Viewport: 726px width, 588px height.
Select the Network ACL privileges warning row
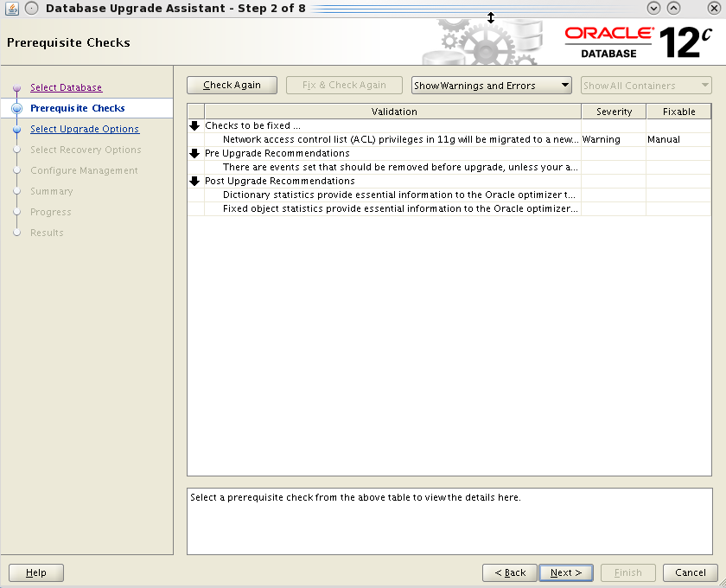[389, 139]
